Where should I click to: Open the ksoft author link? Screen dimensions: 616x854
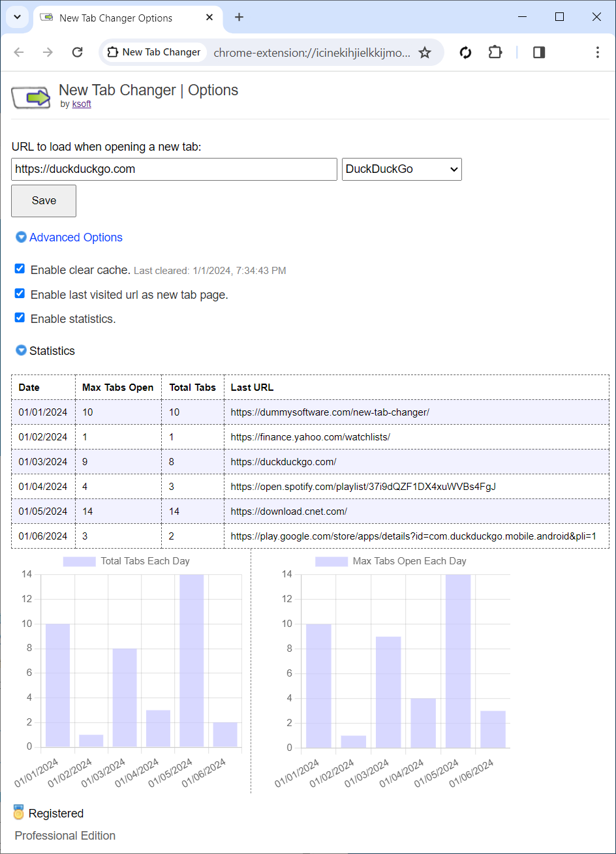[82, 104]
